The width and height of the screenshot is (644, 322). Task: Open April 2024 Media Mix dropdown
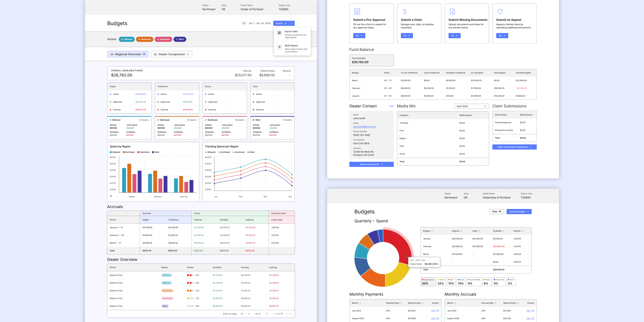click(471, 106)
